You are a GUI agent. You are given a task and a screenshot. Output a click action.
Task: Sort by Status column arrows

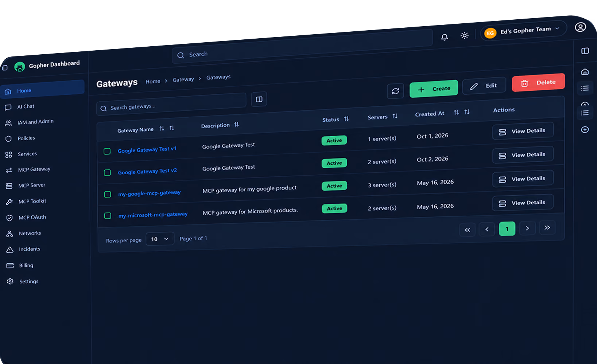click(346, 119)
